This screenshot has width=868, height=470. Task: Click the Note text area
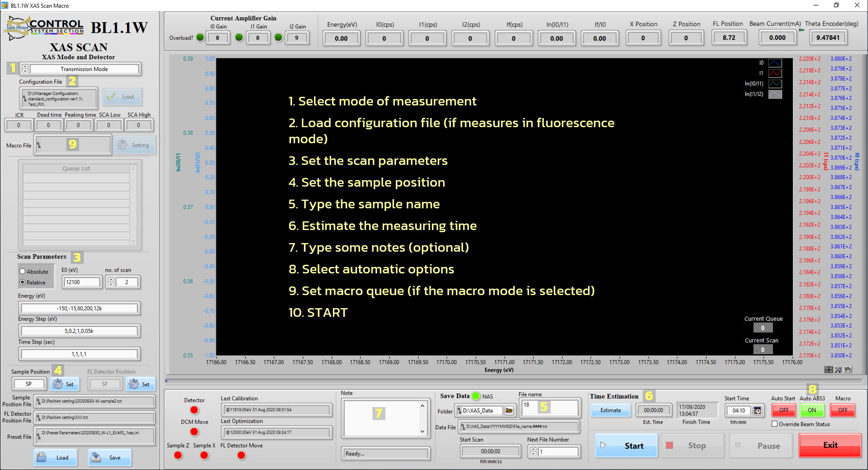pos(381,419)
